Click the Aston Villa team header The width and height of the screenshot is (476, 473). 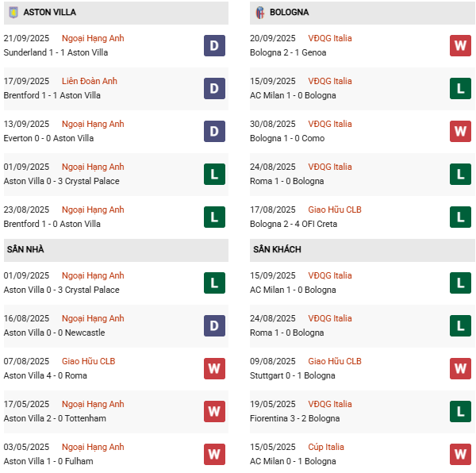(x=49, y=13)
